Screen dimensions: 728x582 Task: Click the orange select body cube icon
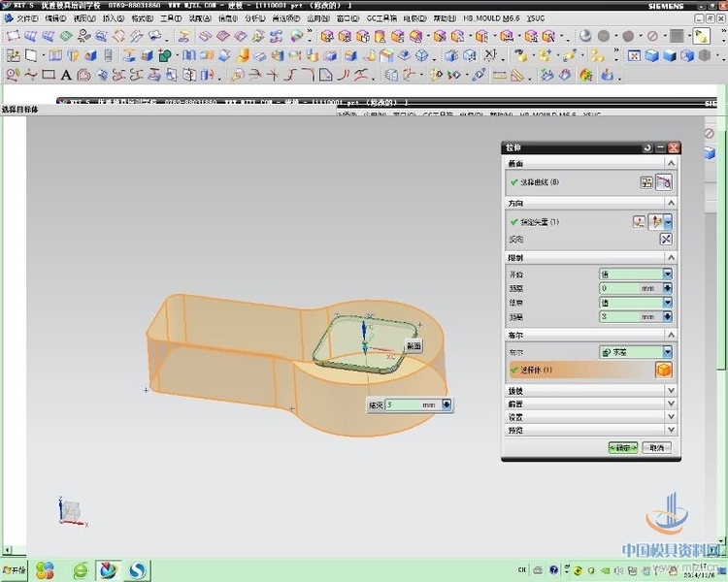coord(663,370)
